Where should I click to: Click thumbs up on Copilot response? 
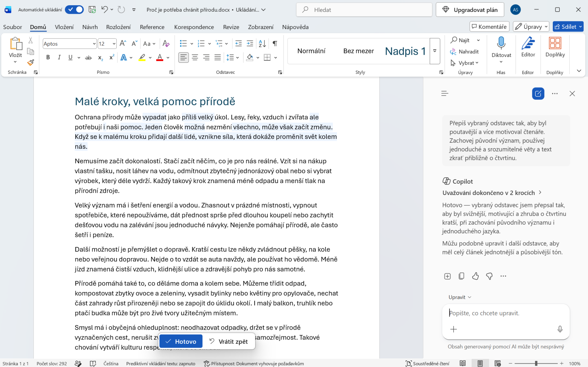click(x=475, y=276)
